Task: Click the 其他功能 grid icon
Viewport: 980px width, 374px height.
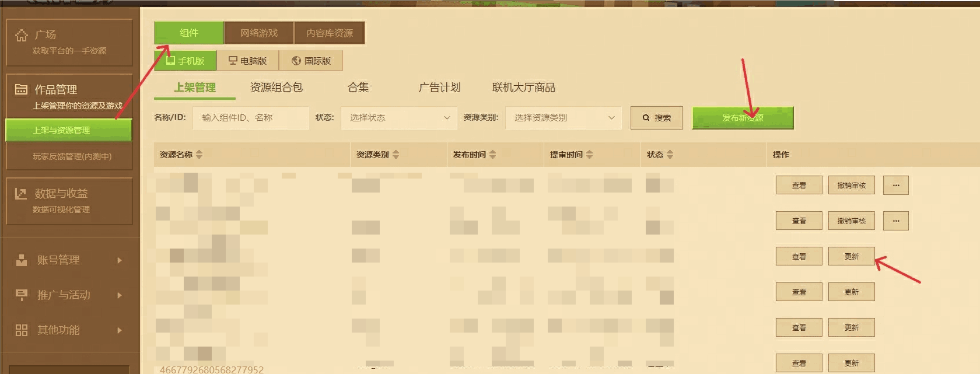Action: click(22, 330)
